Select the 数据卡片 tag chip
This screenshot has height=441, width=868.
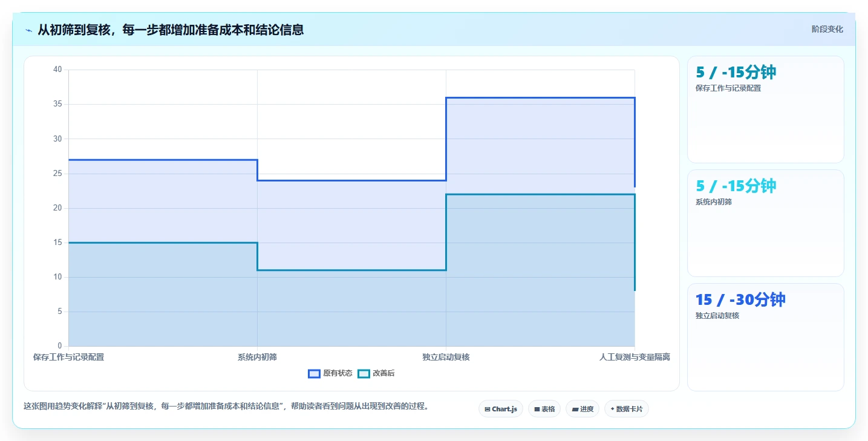(627, 409)
